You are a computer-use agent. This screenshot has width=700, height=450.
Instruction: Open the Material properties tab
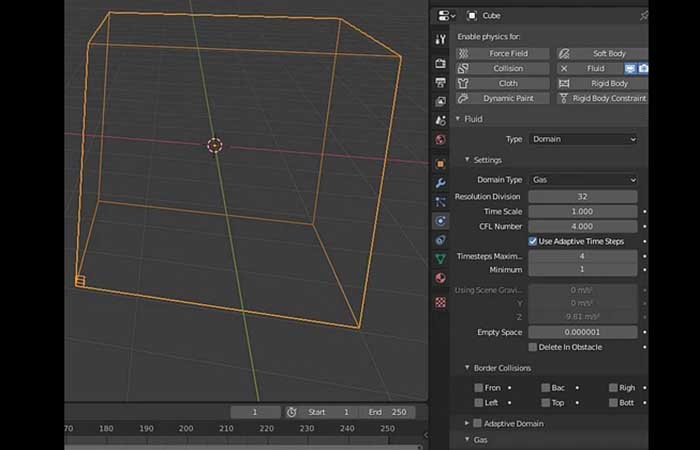[441, 278]
